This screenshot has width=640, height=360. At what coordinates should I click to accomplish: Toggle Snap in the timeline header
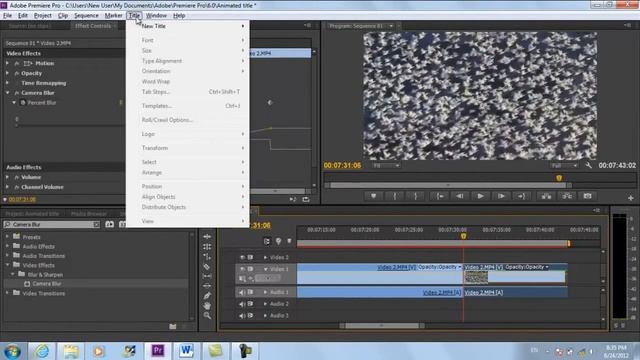click(x=267, y=241)
